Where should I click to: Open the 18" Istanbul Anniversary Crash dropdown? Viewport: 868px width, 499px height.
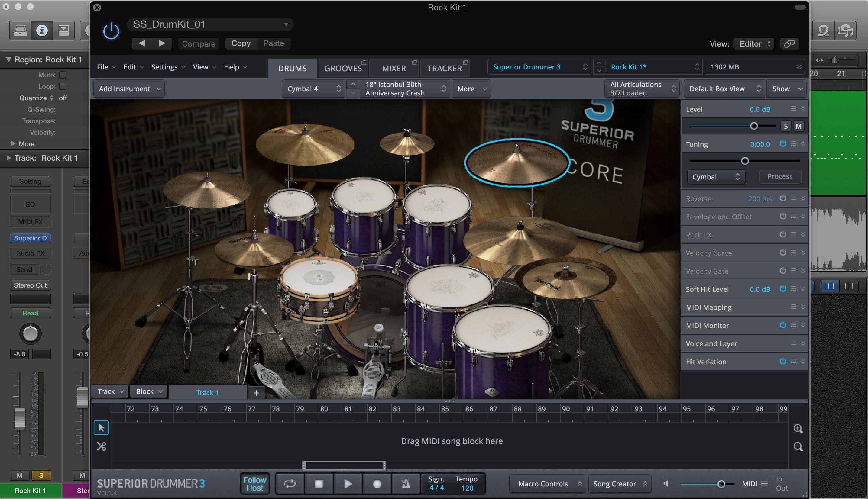pos(405,89)
